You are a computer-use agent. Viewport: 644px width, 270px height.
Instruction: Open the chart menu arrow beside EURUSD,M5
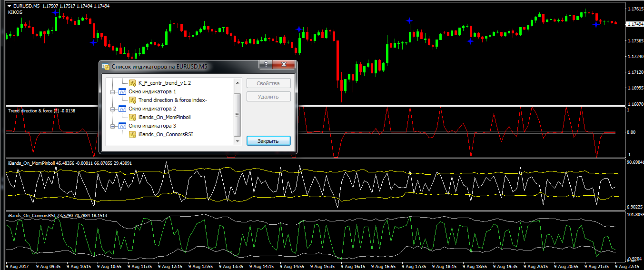(x=9, y=6)
